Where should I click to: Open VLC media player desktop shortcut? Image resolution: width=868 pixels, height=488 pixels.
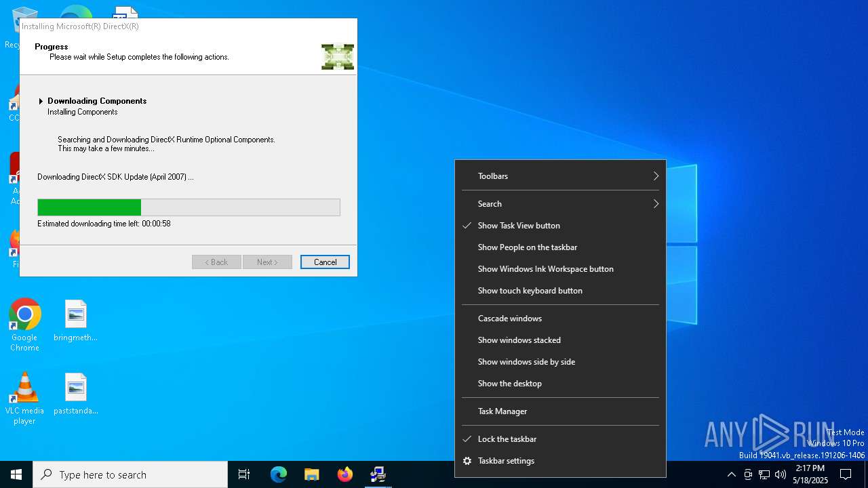25,399
